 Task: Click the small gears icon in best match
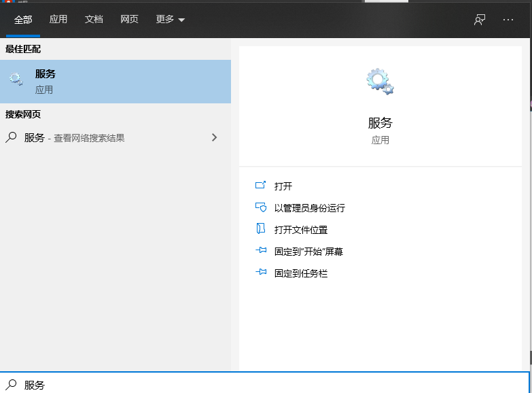(16, 79)
